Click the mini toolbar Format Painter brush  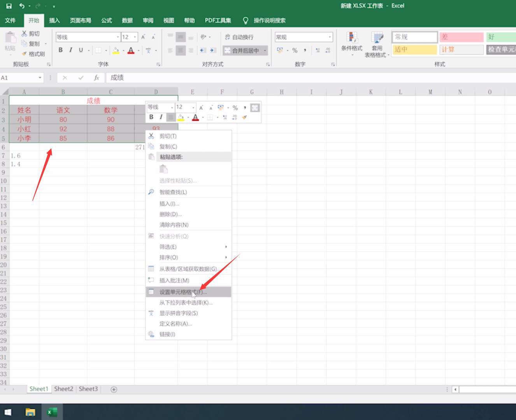click(x=244, y=117)
